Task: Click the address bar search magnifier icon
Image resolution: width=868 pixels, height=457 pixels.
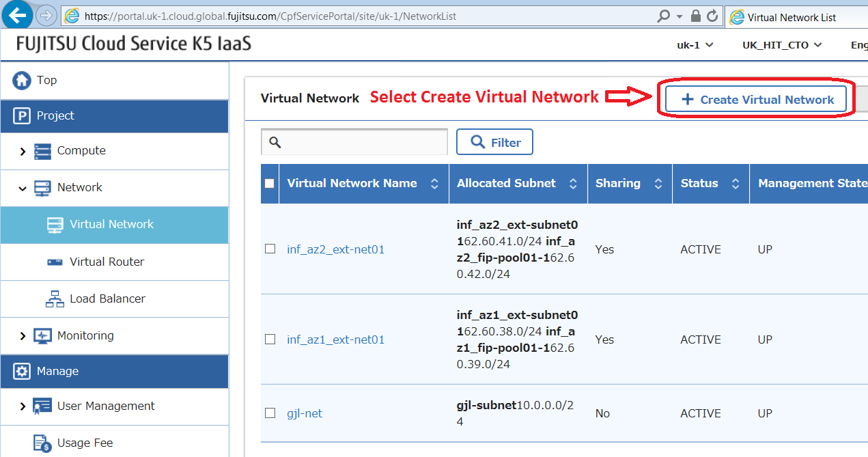Action: 663,16
